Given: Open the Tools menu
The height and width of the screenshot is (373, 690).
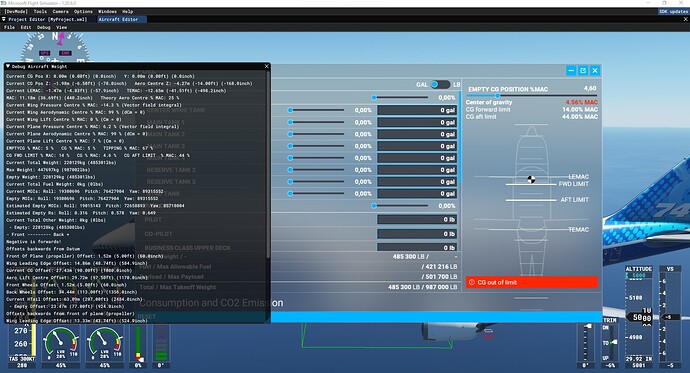Looking at the screenshot, I should [40, 11].
